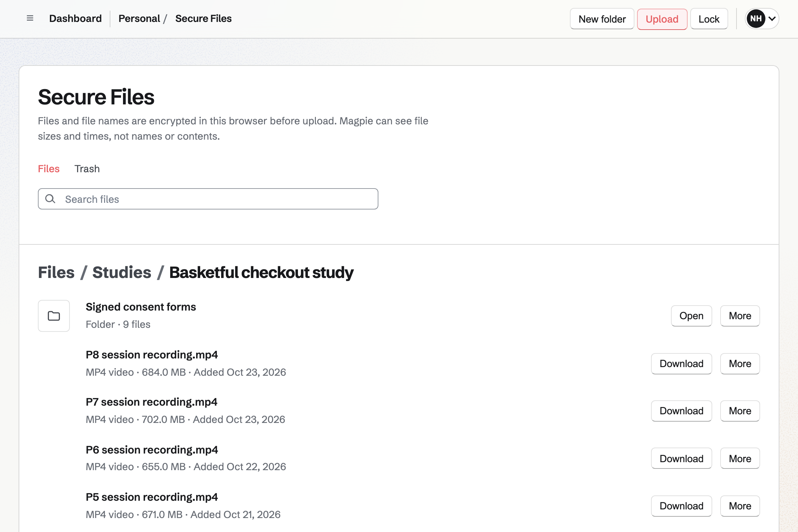Download P6 session recording.mp4
The height and width of the screenshot is (532, 798).
point(681,459)
